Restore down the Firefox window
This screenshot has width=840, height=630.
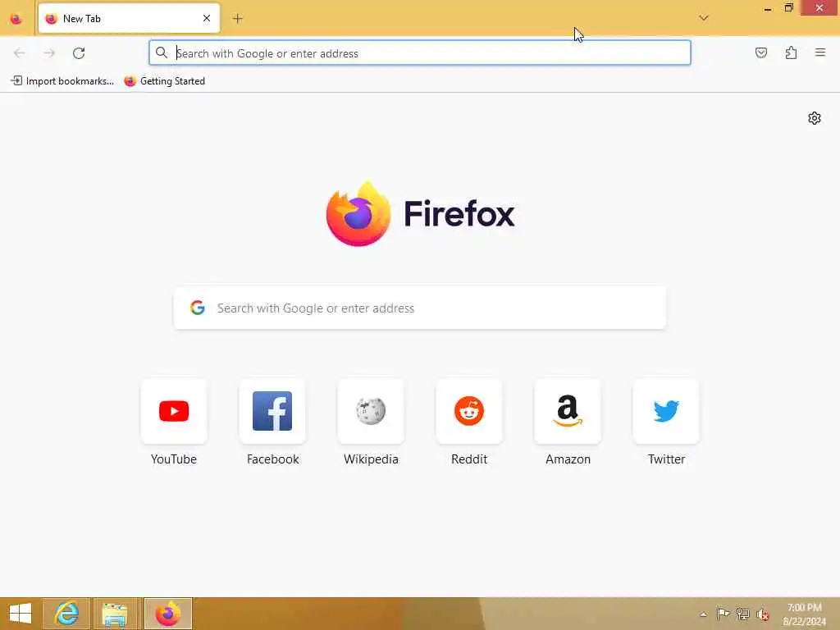[788, 8]
